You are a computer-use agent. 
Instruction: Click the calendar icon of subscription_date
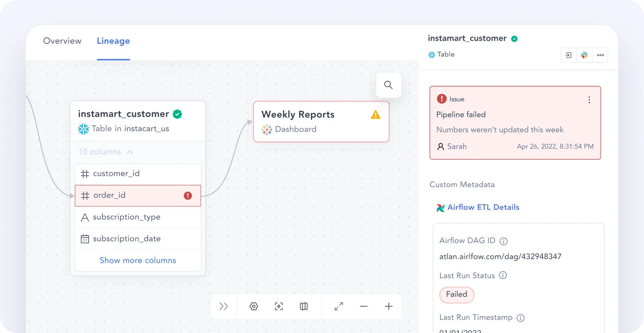pos(85,239)
